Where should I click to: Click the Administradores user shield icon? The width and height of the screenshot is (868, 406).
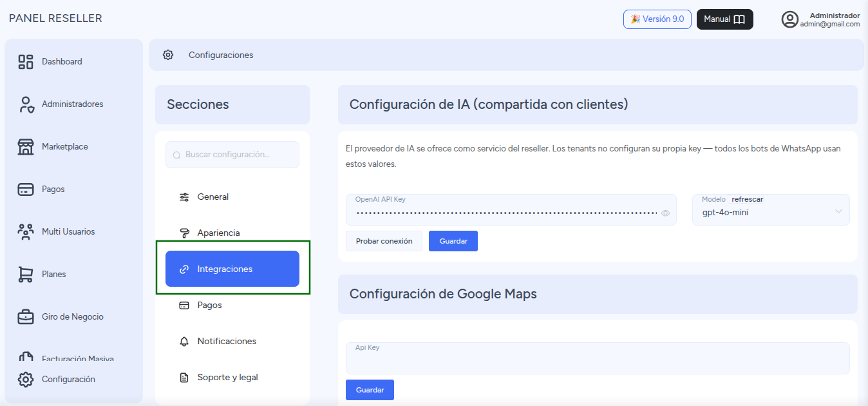pos(26,104)
